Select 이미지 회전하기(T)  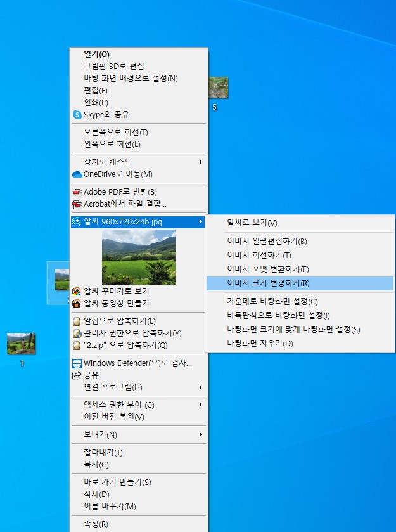300,256
